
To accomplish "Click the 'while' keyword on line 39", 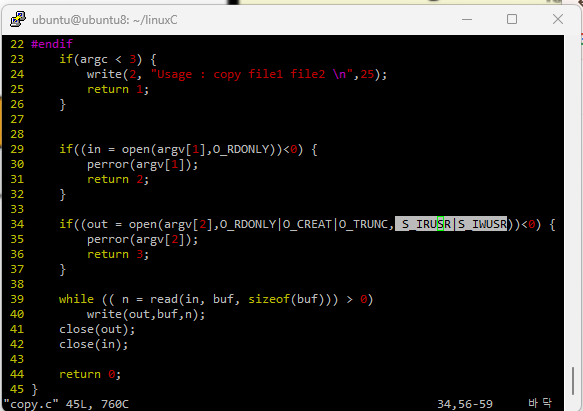I will pos(76,299).
